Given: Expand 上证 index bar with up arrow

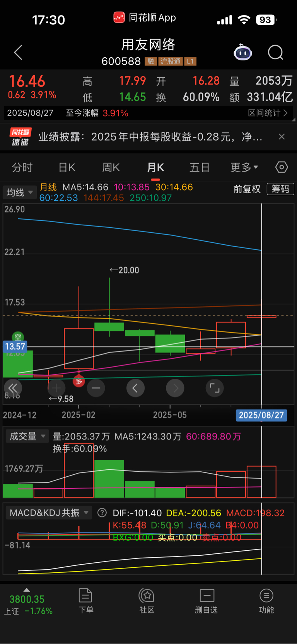Looking at the screenshot, I should pyautogui.click(x=27, y=590).
